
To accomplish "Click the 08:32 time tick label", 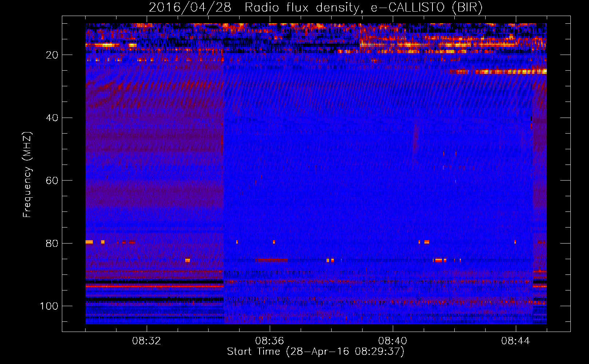I will click(x=147, y=341).
